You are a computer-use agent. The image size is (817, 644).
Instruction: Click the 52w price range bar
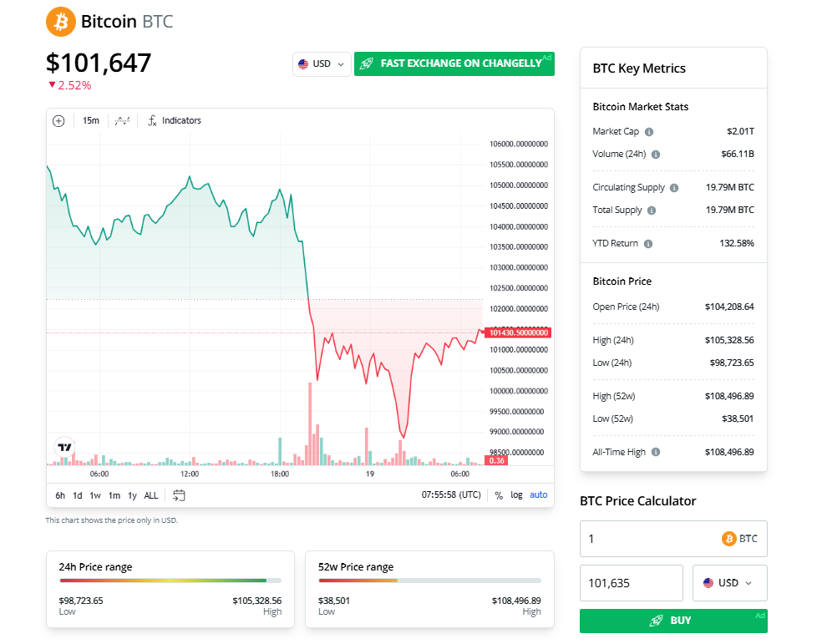click(430, 581)
